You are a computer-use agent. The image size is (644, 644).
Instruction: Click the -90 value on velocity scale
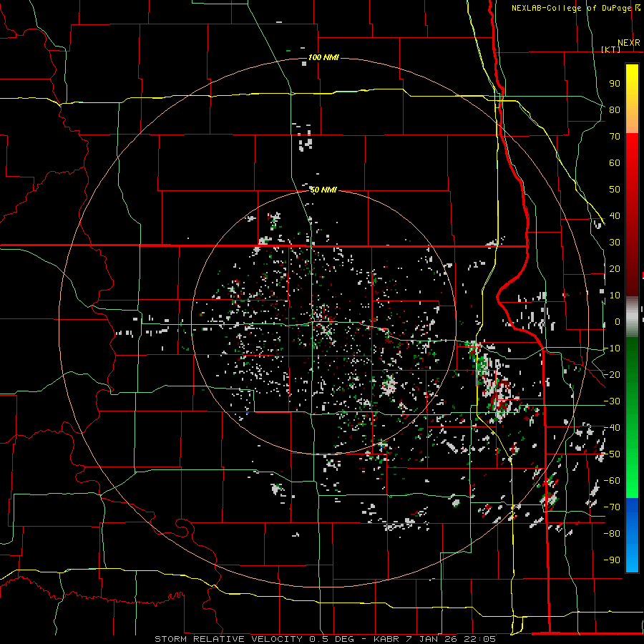click(x=612, y=560)
